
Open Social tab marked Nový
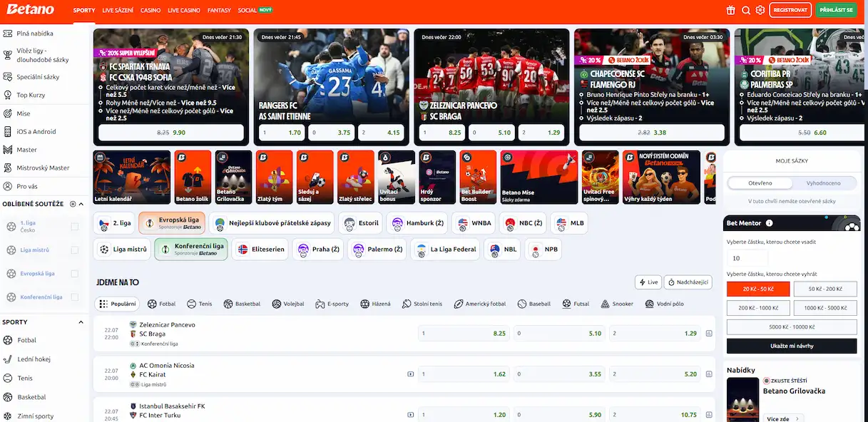255,11
